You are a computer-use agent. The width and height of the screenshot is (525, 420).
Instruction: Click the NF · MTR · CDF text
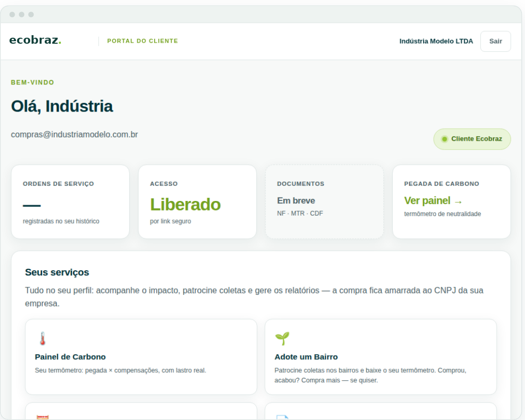point(300,214)
